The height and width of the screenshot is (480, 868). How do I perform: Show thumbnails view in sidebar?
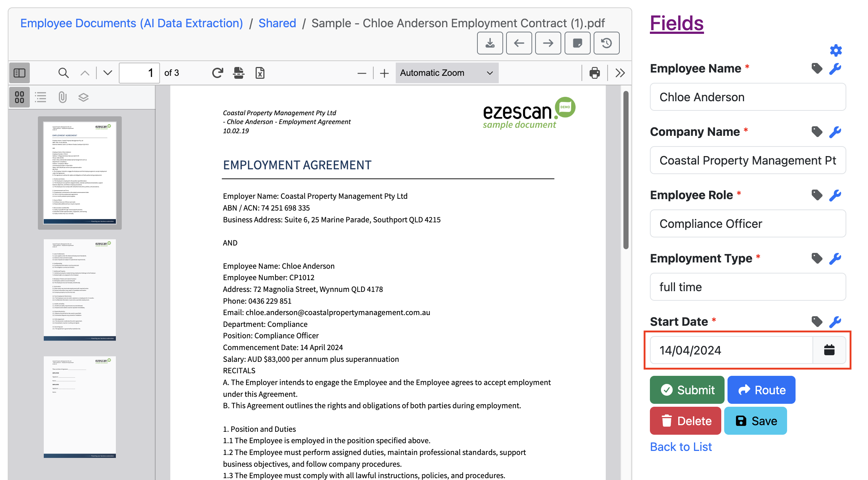click(x=19, y=97)
